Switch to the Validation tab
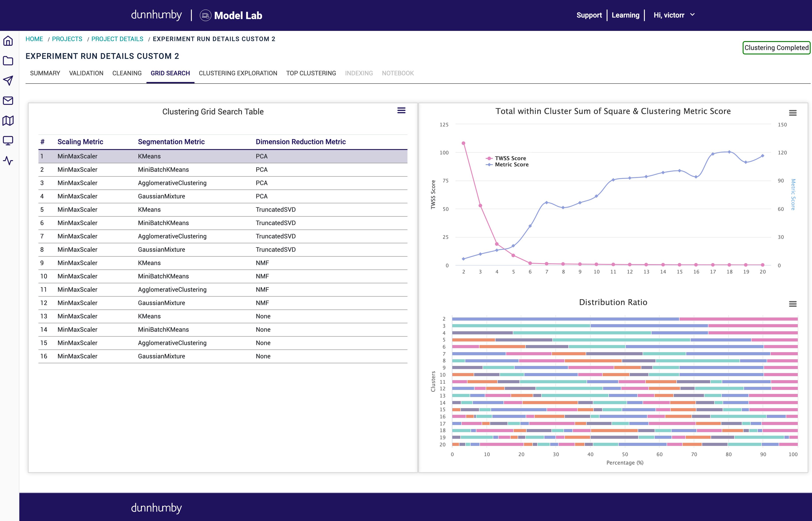The height and width of the screenshot is (521, 812). (x=86, y=73)
